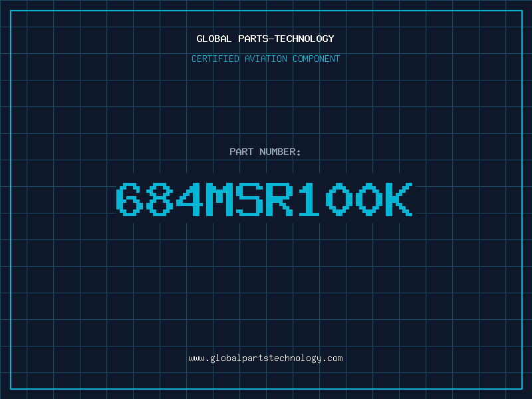Select the part number 684MSR100K
Viewport: 532px width, 399px height.
coord(264,199)
